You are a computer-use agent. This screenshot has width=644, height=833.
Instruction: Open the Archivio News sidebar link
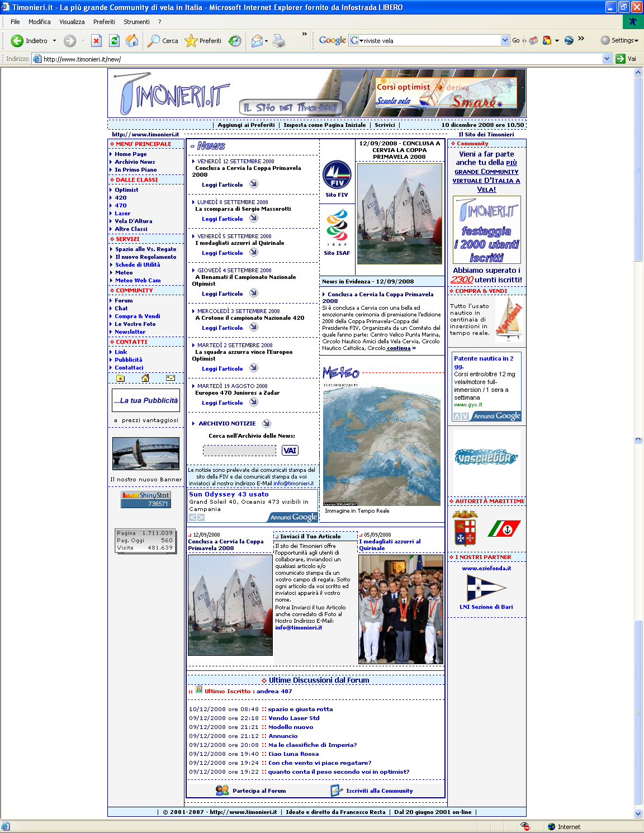click(x=135, y=162)
